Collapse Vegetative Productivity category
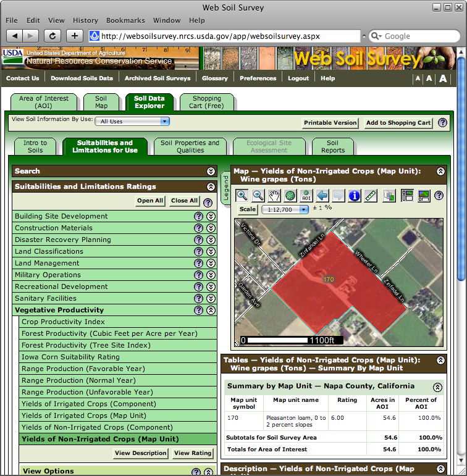 [211, 311]
